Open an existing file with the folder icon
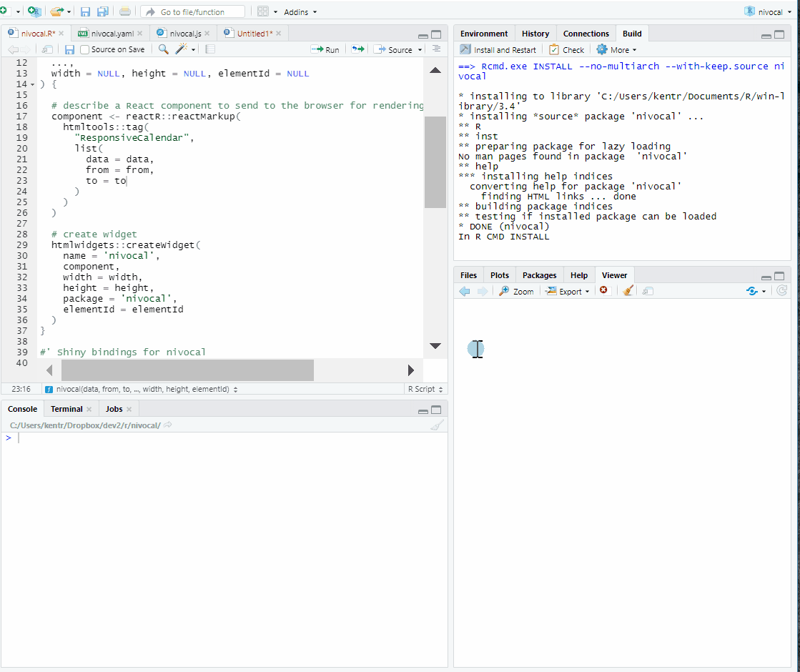Image resolution: width=800 pixels, height=672 pixels. tap(56, 11)
